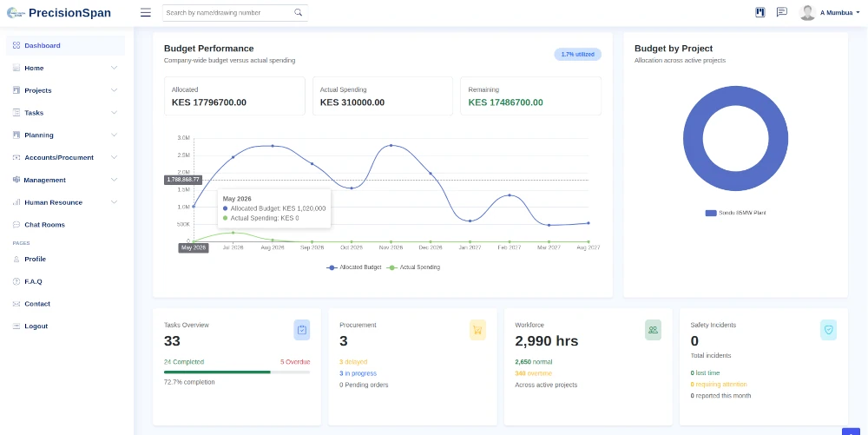868x435 pixels.
Task: Click the 0 requiring attention text
Action: (719, 384)
